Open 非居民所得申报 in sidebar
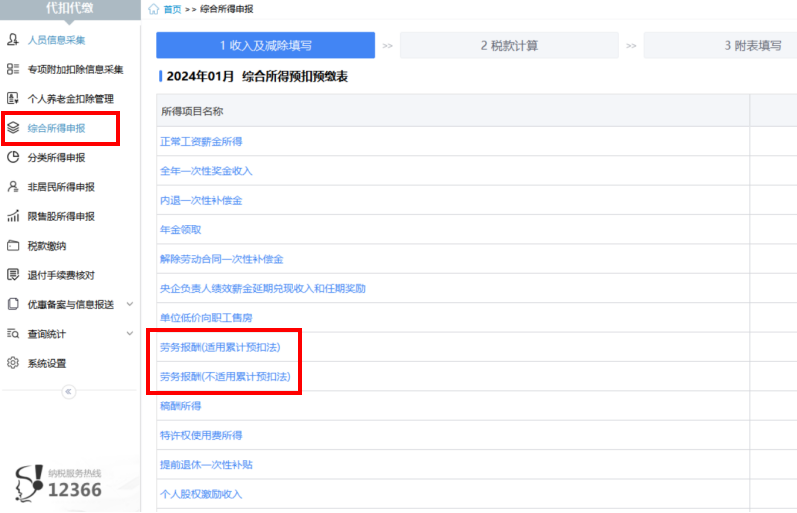 pyautogui.click(x=61, y=187)
